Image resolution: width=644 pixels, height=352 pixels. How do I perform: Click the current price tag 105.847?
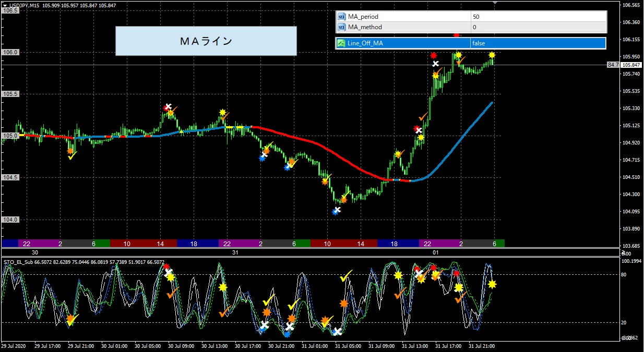[x=632, y=65]
